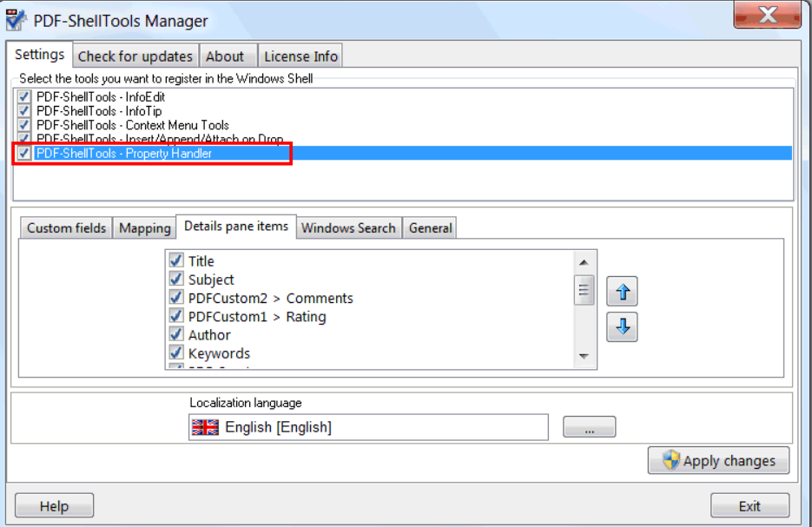The width and height of the screenshot is (812, 527).
Task: Click the Apply changes button
Action: (x=718, y=460)
